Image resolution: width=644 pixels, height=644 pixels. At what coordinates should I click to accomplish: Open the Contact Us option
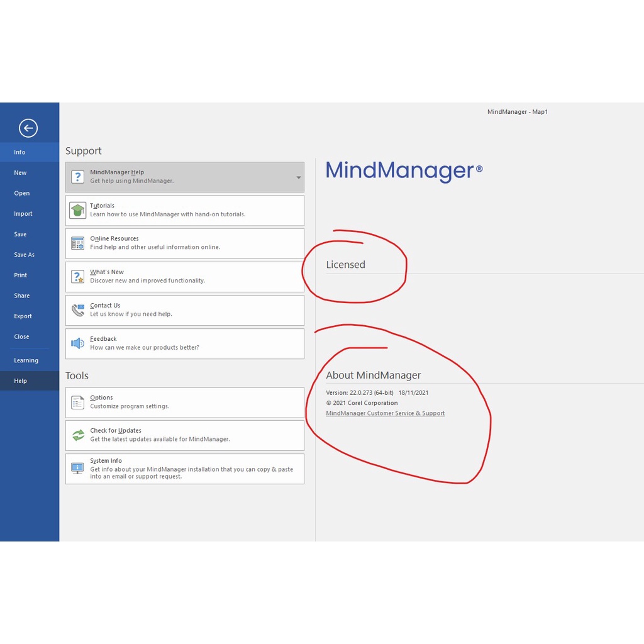click(185, 311)
